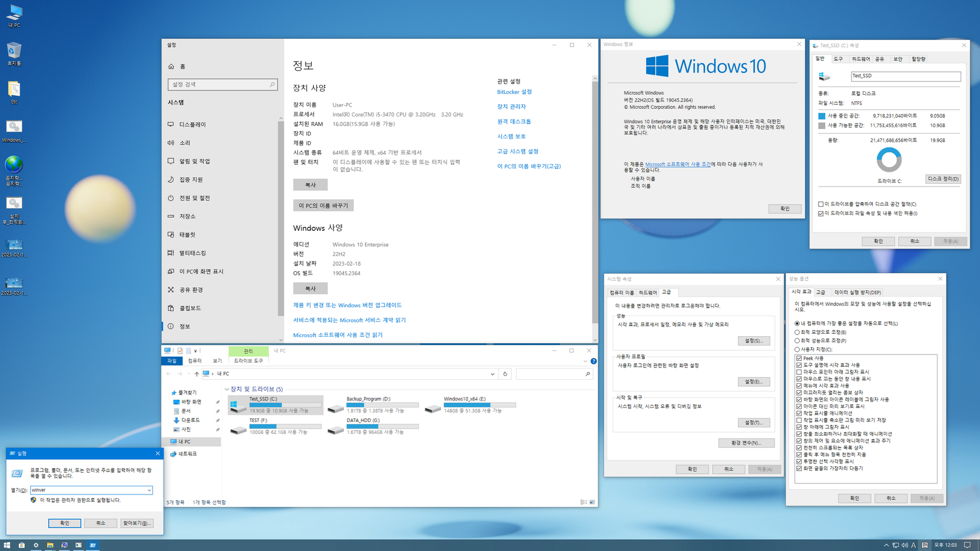
Task: Open the 장치 관리자 link
Action: click(511, 107)
